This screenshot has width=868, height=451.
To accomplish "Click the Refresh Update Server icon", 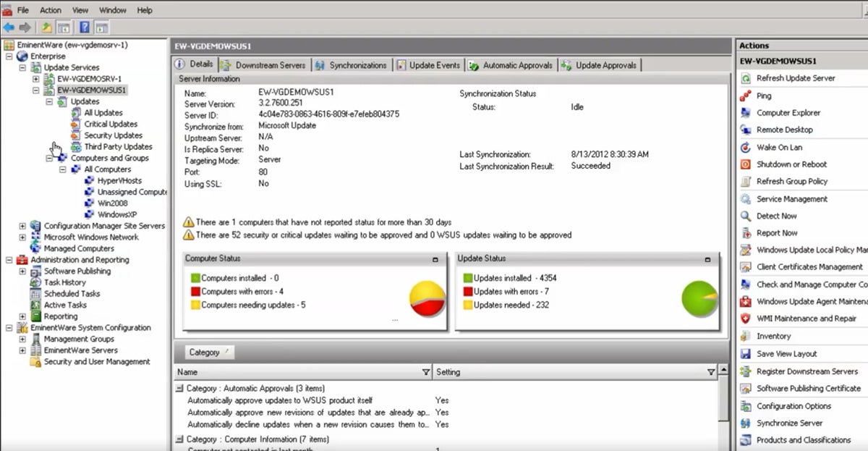I will pos(745,78).
